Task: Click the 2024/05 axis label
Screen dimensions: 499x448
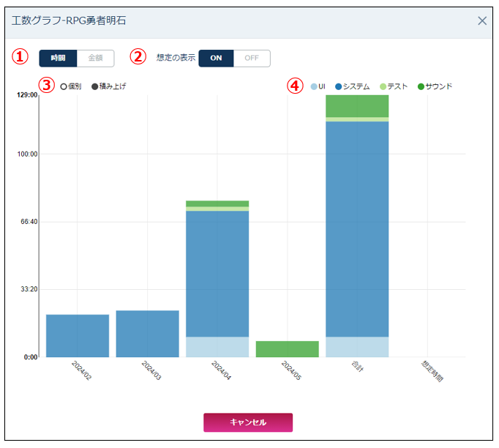Action: click(x=291, y=370)
